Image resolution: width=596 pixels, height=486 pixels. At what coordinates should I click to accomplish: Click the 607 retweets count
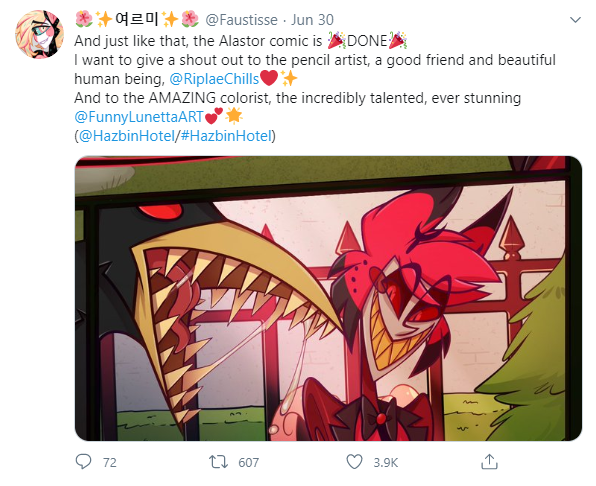point(249,462)
